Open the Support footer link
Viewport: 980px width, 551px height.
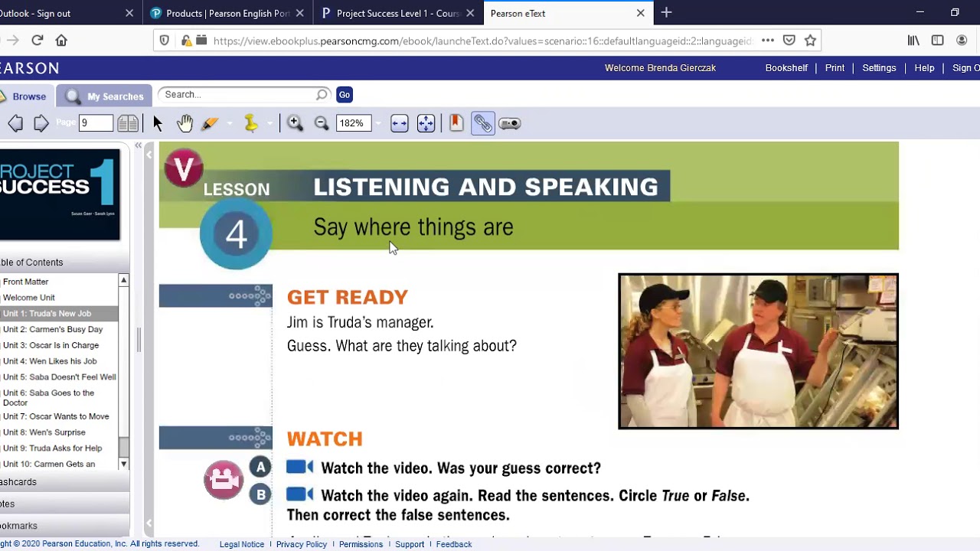[410, 544]
